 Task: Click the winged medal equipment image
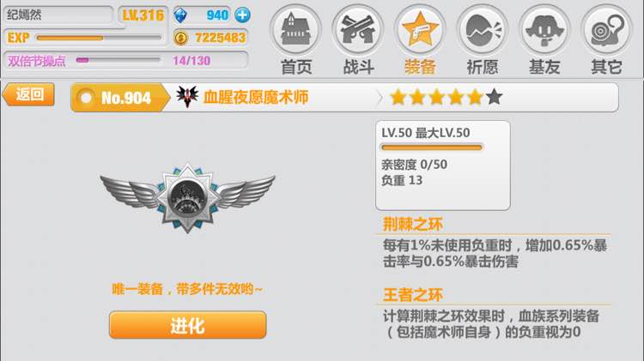pos(188,198)
